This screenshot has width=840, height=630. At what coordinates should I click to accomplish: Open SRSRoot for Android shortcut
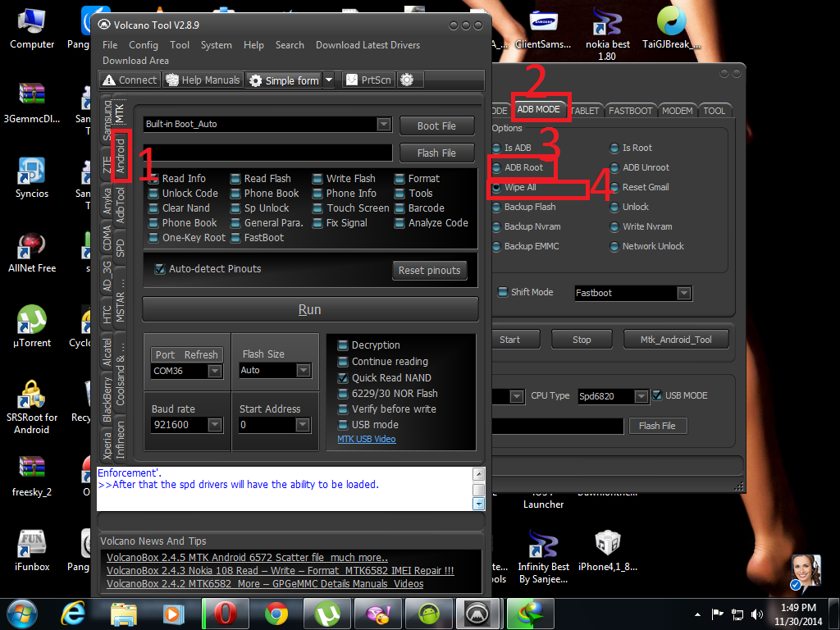coord(32,407)
